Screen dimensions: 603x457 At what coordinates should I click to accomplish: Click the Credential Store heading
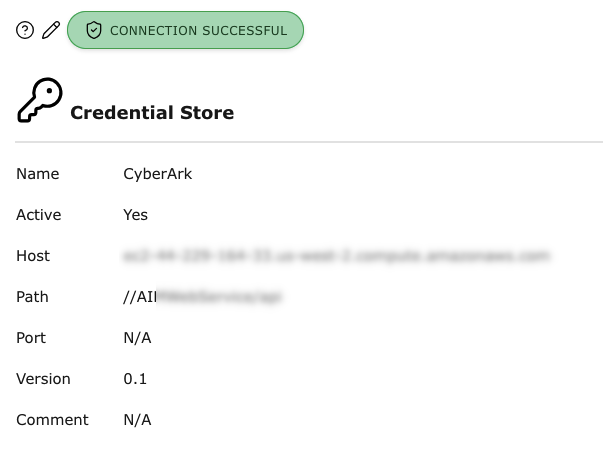152,113
